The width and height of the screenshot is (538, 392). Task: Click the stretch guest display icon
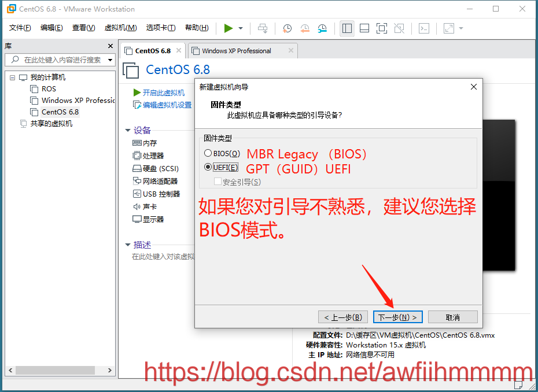tap(449, 28)
